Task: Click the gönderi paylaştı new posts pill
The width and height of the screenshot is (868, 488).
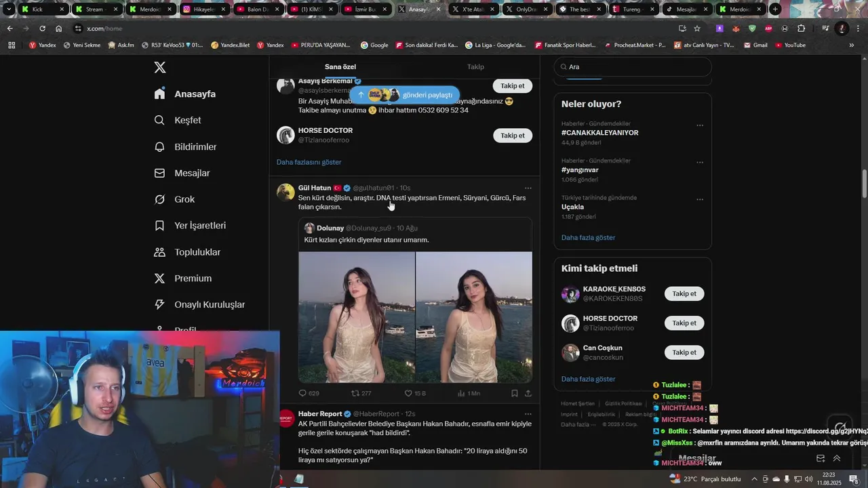Action: (405, 95)
